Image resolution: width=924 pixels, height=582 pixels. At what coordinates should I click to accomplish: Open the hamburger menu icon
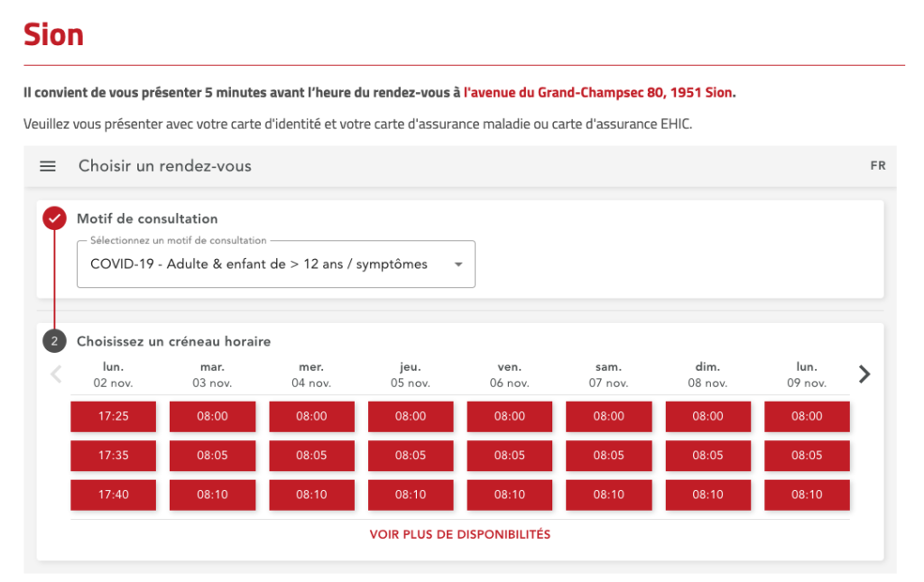[x=48, y=166]
